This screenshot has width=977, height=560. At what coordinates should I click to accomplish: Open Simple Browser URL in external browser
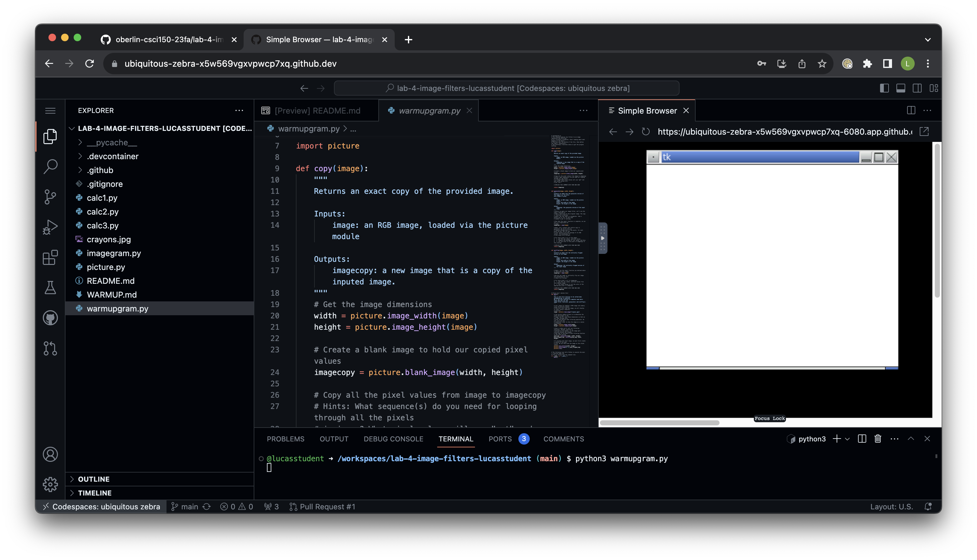click(924, 132)
